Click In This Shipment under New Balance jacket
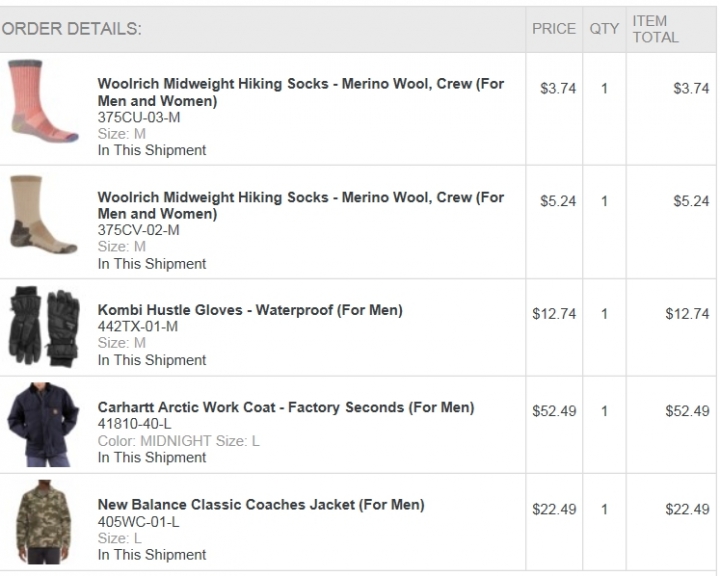Viewport: 720px width, 576px height. click(152, 555)
